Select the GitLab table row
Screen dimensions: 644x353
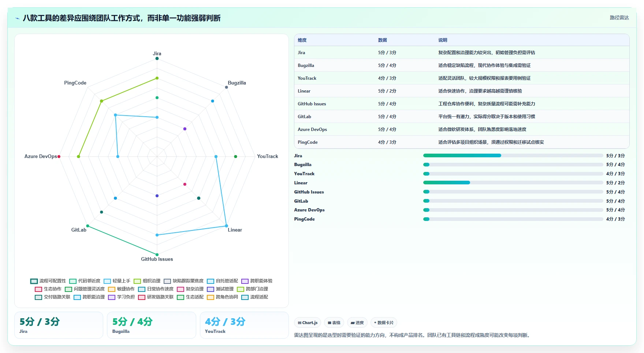point(462,116)
